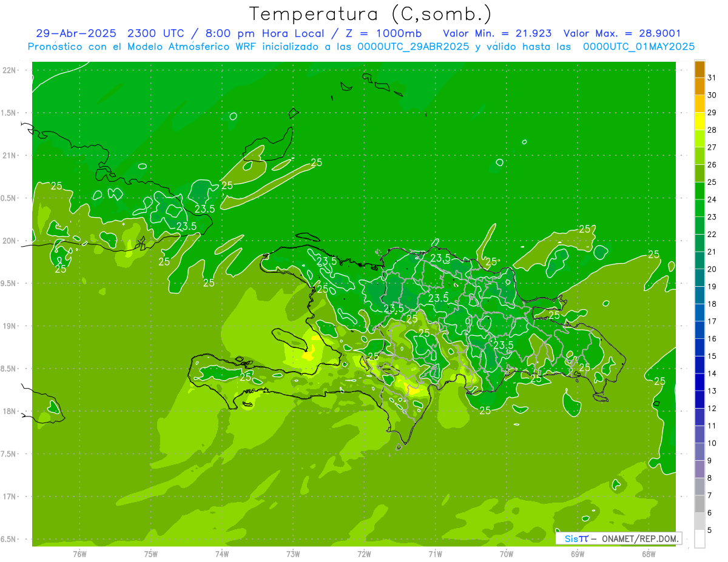Click the '76W' longitude axis label
Image resolution: width=728 pixels, height=562 pixels.
click(x=79, y=554)
